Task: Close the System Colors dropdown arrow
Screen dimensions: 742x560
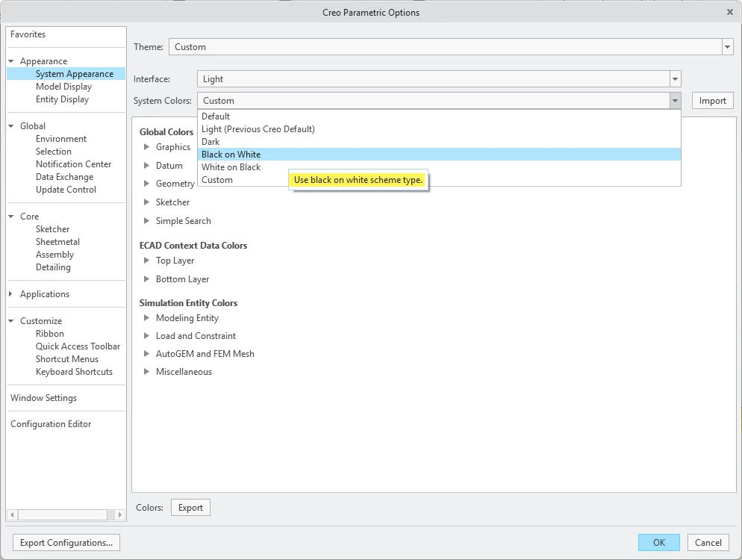Action: [x=676, y=100]
